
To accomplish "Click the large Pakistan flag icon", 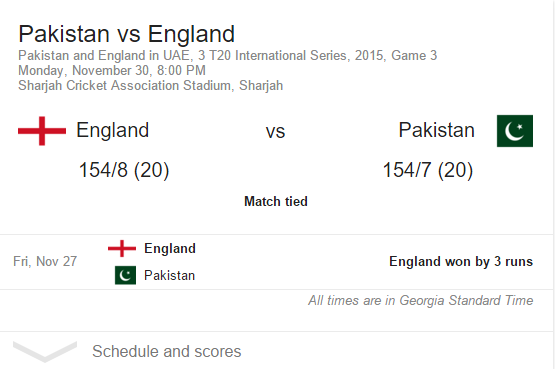I will tap(515, 131).
